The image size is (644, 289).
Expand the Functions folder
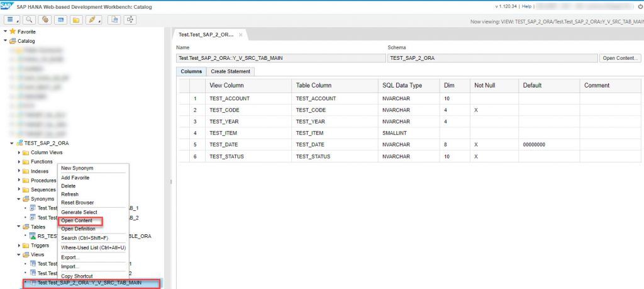tap(19, 162)
